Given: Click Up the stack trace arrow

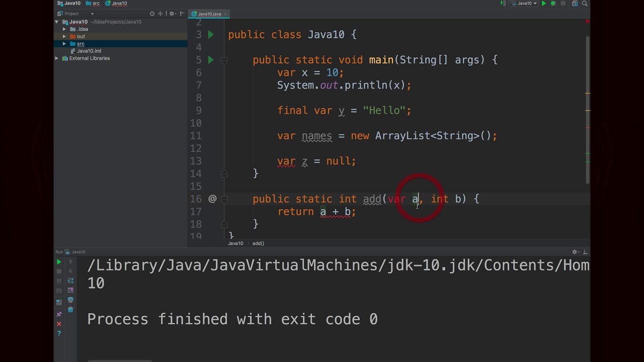Looking at the screenshot, I should pyautogui.click(x=70, y=262).
